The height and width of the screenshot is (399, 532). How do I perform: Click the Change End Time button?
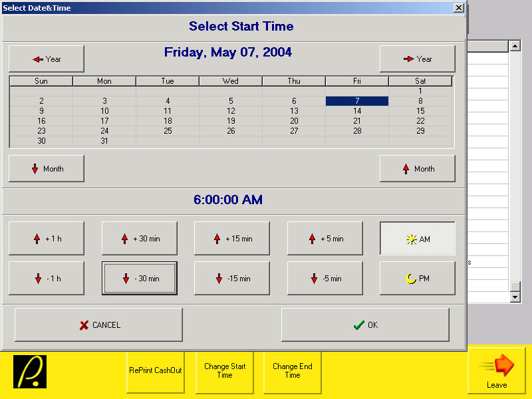point(293,371)
